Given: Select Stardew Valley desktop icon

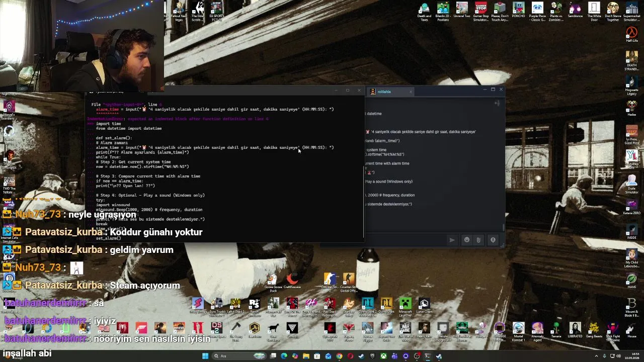Looking at the screenshot, I should click(348, 306).
